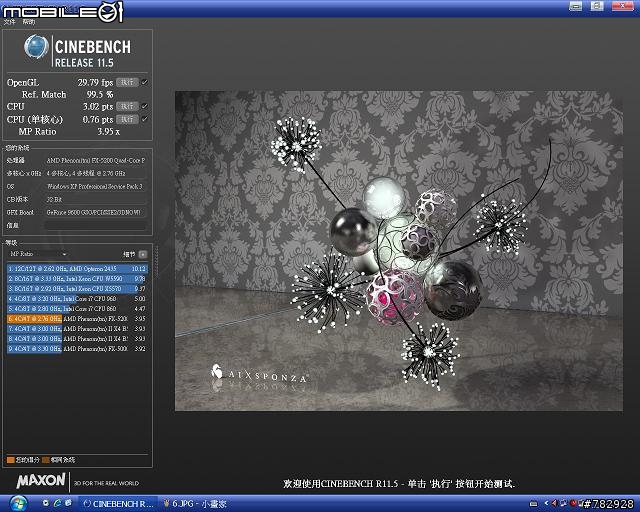
Task: Click the MAXON logo
Action: pos(41,481)
